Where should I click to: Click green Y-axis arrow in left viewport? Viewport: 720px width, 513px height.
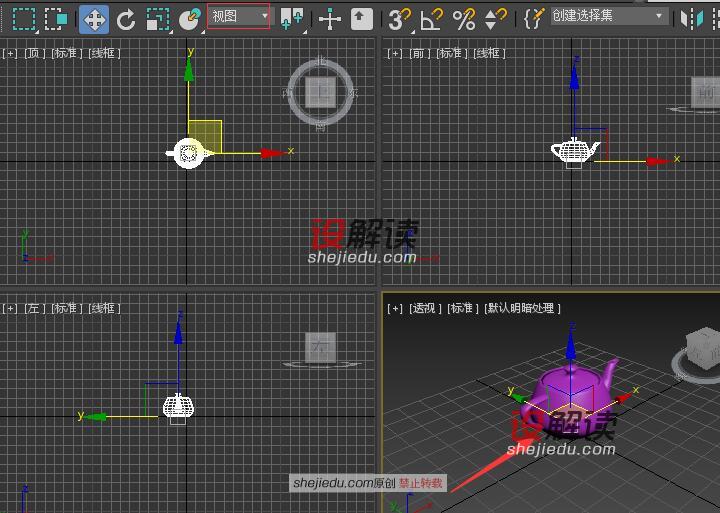(96, 417)
